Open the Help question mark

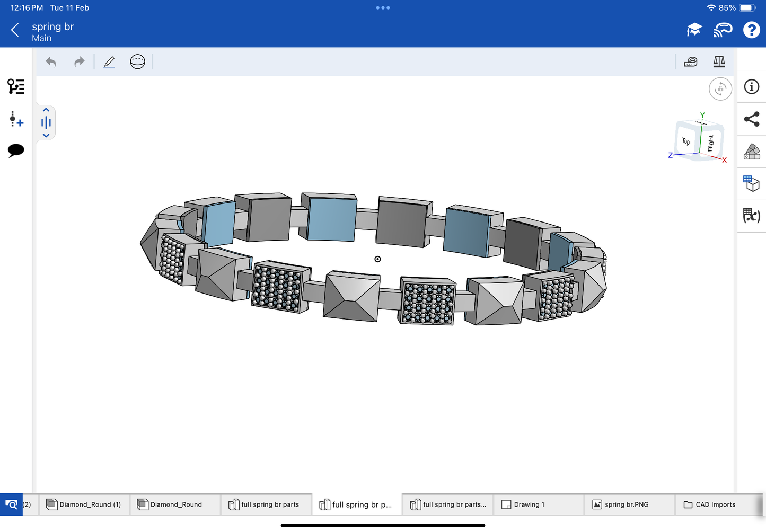point(751,30)
